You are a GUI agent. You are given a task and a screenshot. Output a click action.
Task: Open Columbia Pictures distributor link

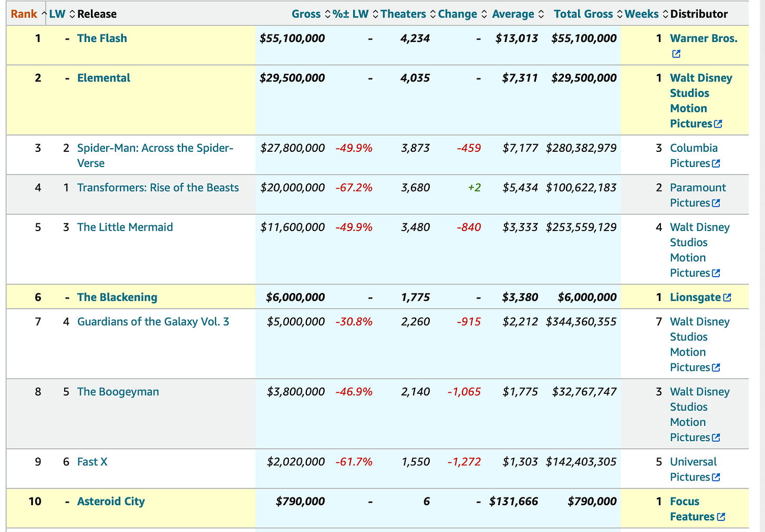pyautogui.click(x=694, y=155)
